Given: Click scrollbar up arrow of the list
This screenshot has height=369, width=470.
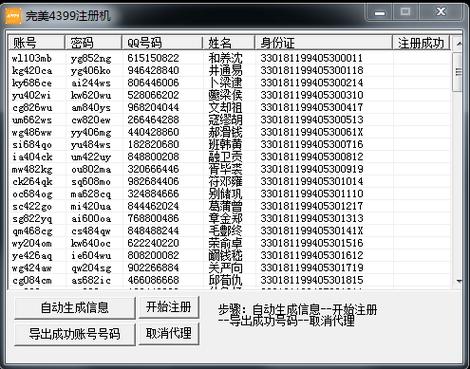Looking at the screenshot, I should 459,43.
